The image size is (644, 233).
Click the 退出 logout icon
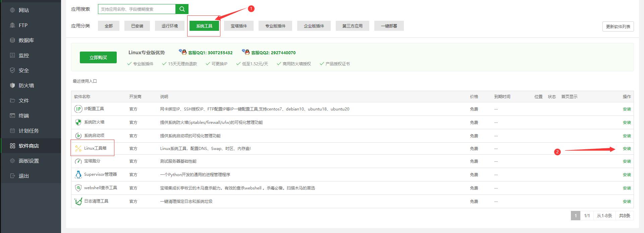pos(12,176)
